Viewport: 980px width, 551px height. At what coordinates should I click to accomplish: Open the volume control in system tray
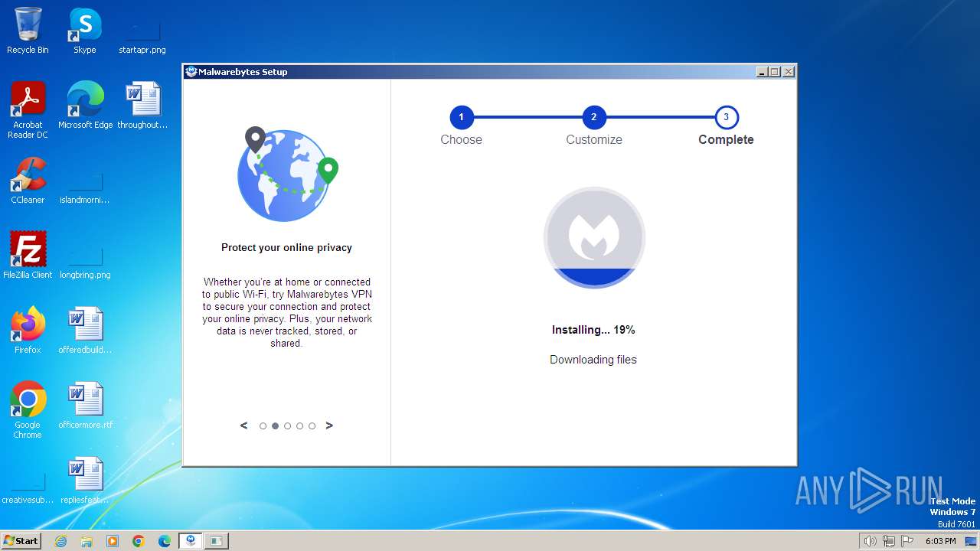871,541
